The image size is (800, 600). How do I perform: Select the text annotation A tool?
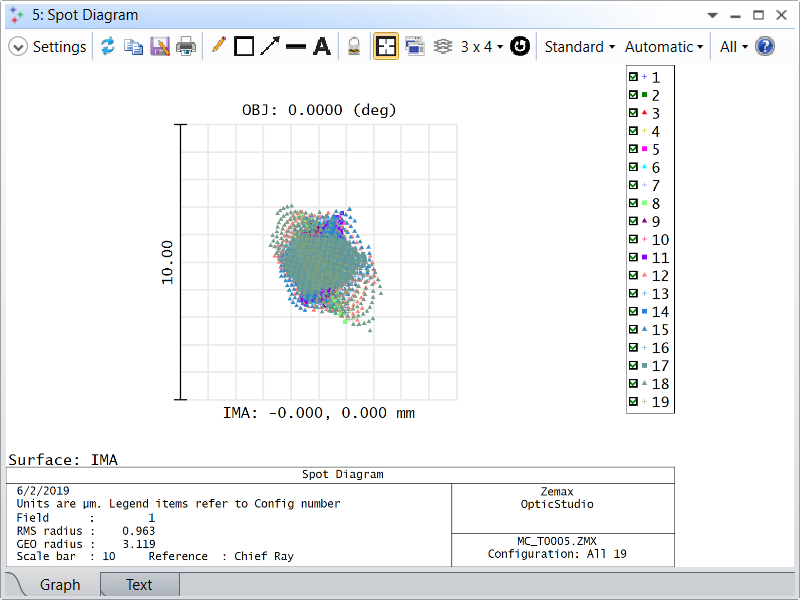pyautogui.click(x=322, y=47)
